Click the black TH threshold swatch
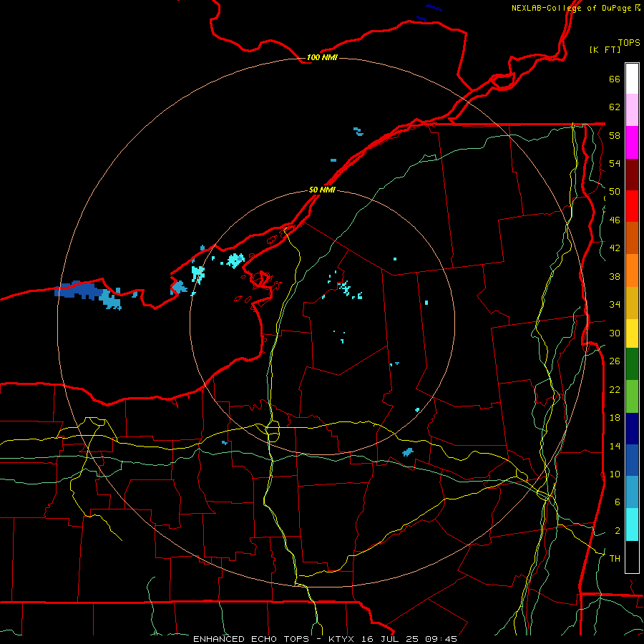Screen dimensions: 644x644 click(632, 557)
